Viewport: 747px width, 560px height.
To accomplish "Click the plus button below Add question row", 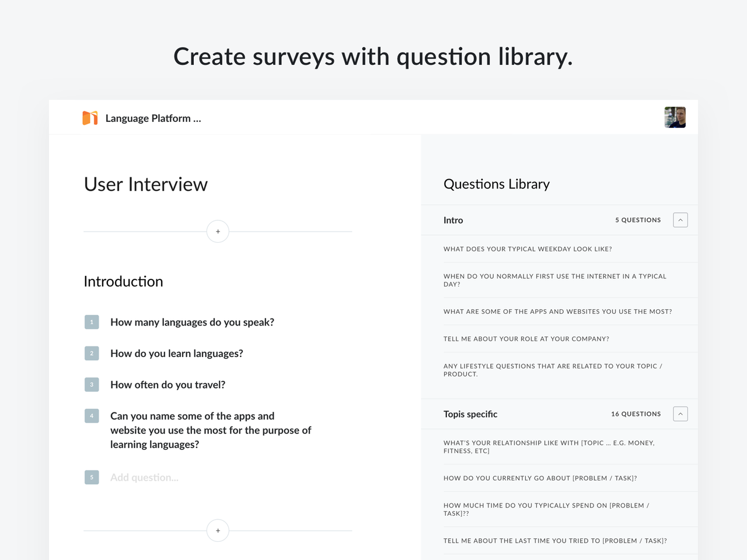I will [218, 531].
